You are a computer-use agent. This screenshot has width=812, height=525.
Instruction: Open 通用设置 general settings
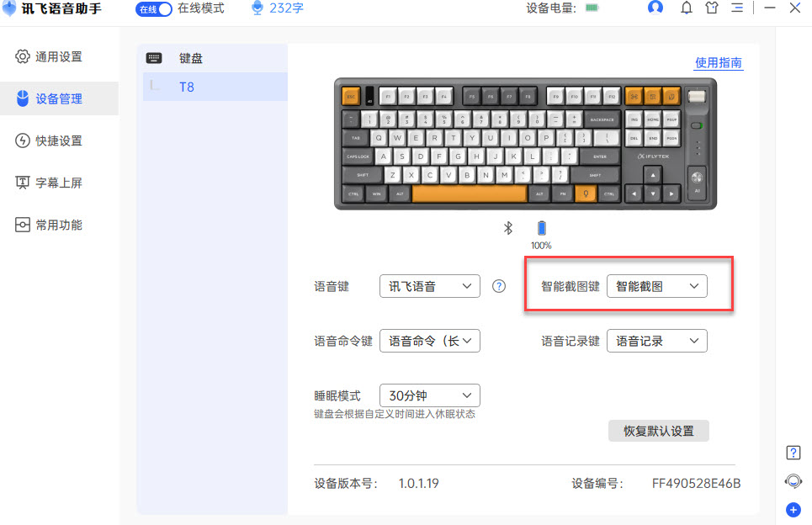59,56
